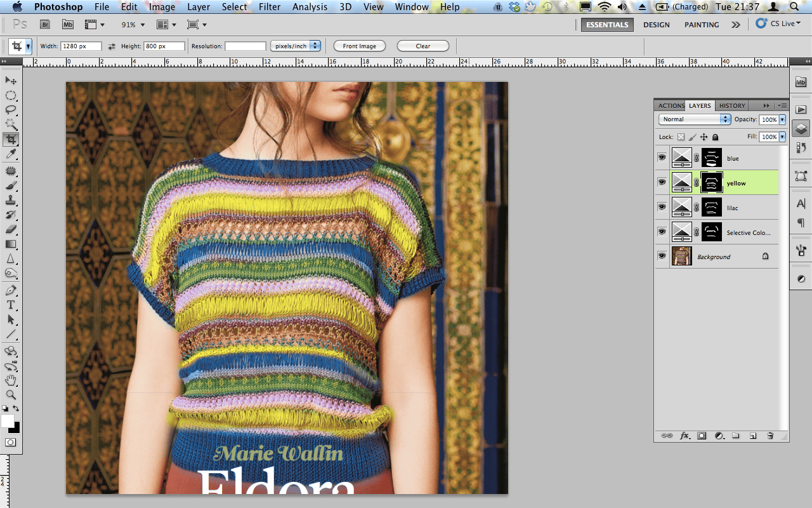Open the Character panel icon in dock
The width and height of the screenshot is (812, 508).
pos(801,204)
